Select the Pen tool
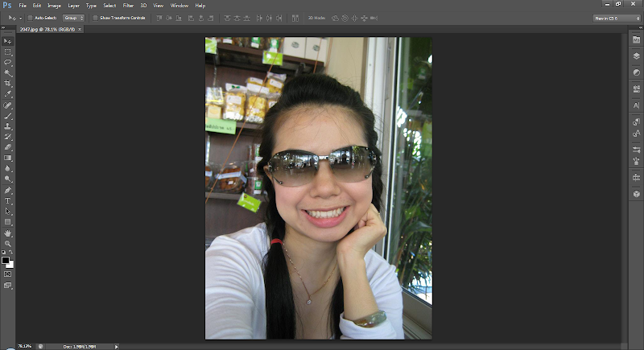This screenshot has height=350, width=644. pos(8,191)
